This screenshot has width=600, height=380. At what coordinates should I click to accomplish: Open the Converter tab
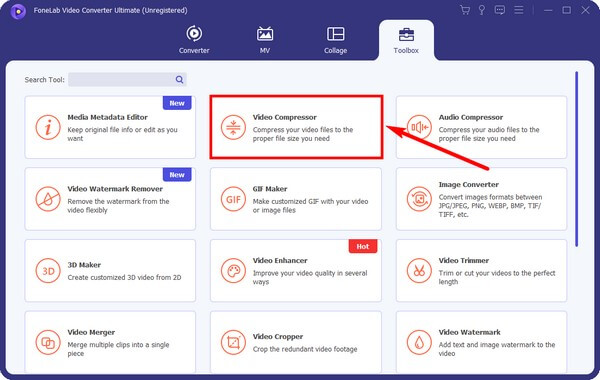[194, 40]
